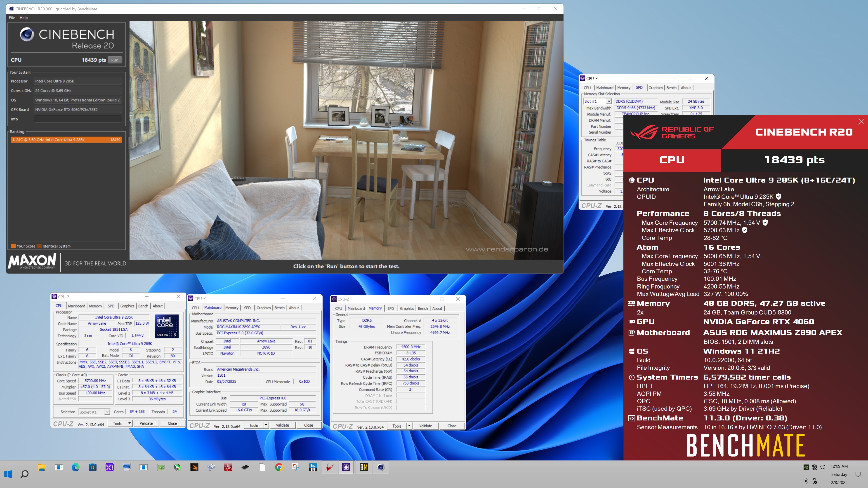Select Graphics tab in CPU-Z Mainboard window
This screenshot has width=868, height=488.
tap(264, 308)
